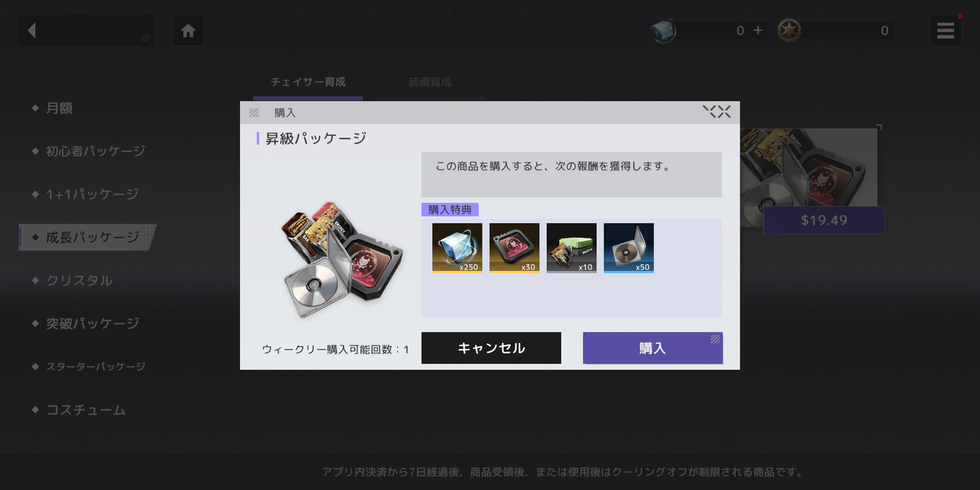This screenshot has width=980, height=490.
Task: Click the gold star medal currency icon
Action: pyautogui.click(x=789, y=30)
